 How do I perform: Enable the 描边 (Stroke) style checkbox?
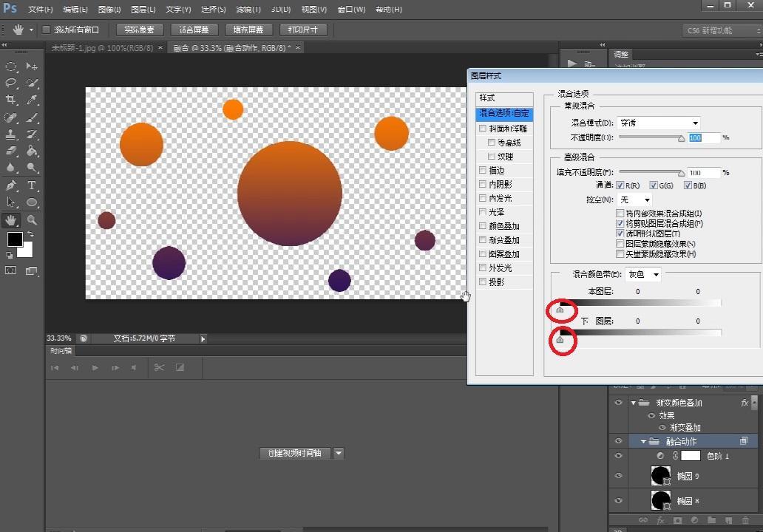click(483, 171)
